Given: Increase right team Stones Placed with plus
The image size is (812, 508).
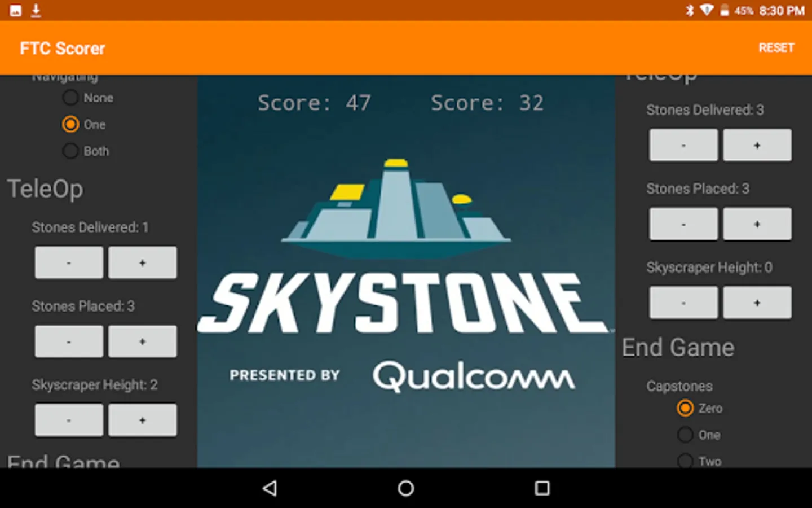Looking at the screenshot, I should (757, 224).
